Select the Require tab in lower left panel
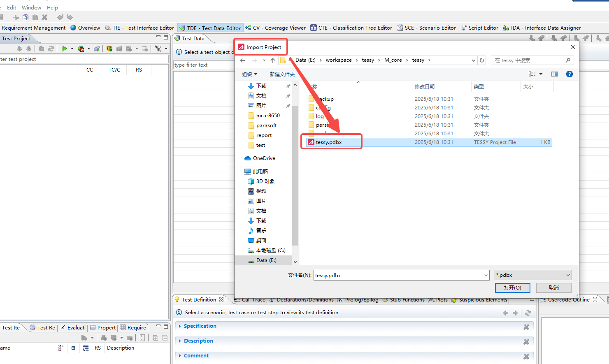The width and height of the screenshot is (609, 364). [133, 328]
